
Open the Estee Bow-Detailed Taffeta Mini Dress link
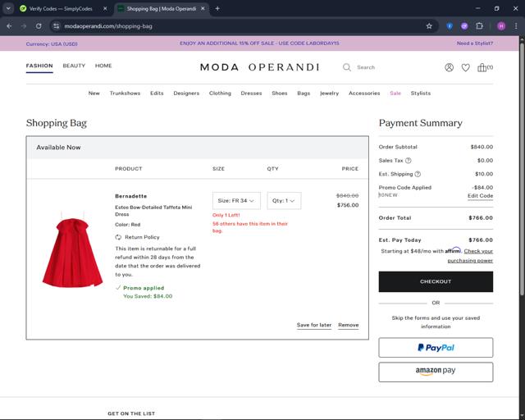[153, 211]
